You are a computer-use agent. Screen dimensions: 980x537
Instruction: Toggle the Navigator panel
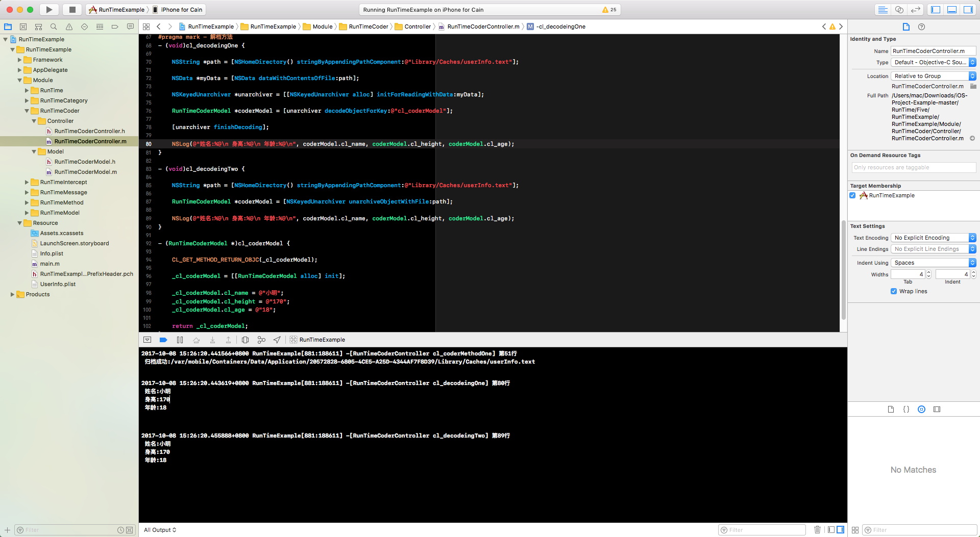tap(936, 10)
